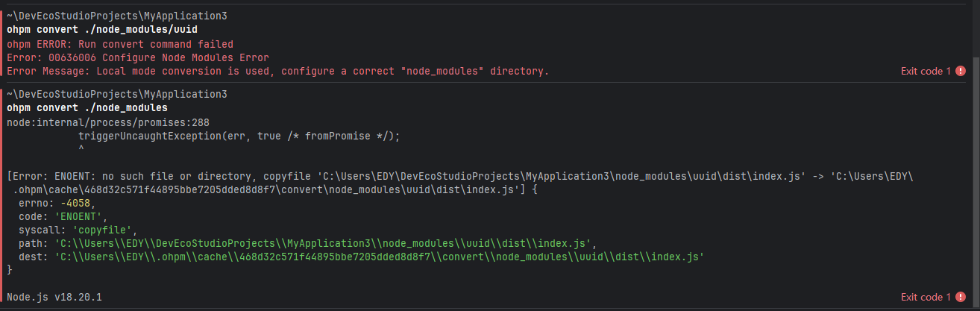Click the "Error: 00636006 Configure Node Modules Error" line
This screenshot has height=311, width=980.
tap(138, 57)
